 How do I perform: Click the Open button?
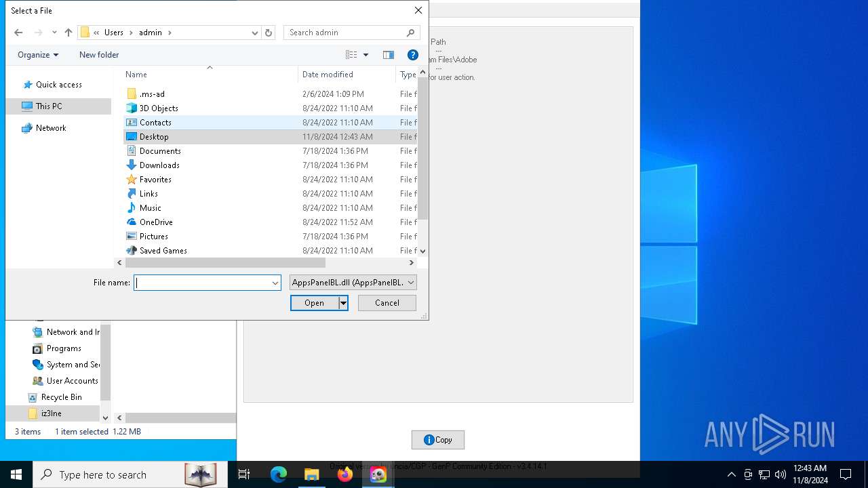[314, 303]
